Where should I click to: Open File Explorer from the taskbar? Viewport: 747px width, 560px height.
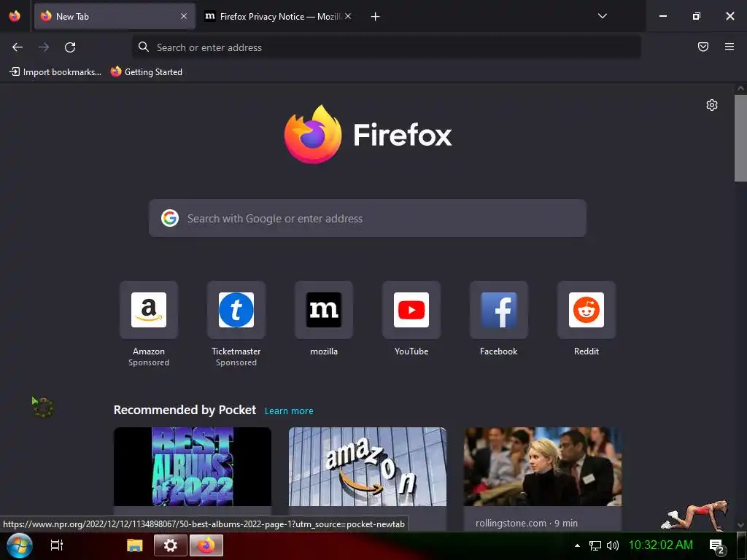coord(135,545)
